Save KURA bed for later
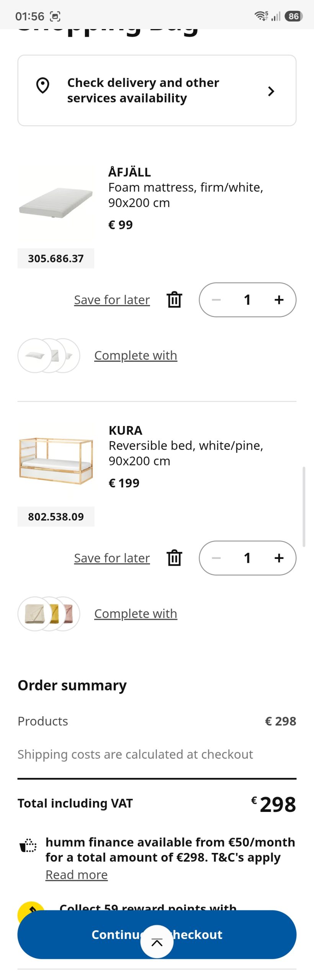The image size is (314, 980). point(112,558)
